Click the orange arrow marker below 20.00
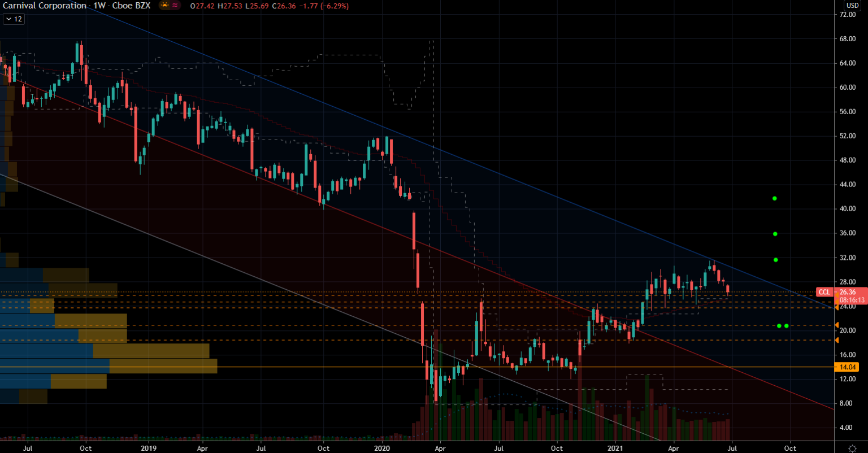868x453 pixels. (836, 340)
